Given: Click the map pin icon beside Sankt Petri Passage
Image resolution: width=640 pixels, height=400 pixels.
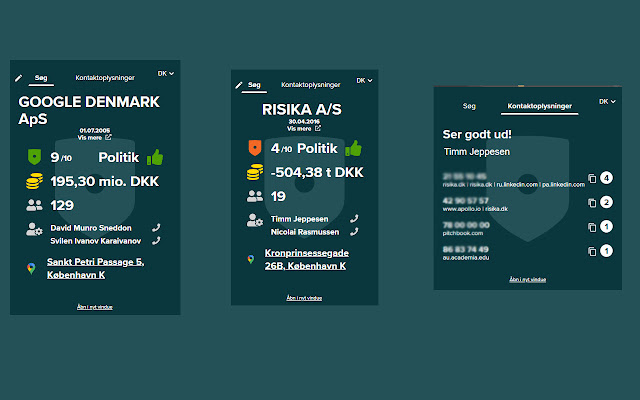Looking at the screenshot, I should [31, 268].
